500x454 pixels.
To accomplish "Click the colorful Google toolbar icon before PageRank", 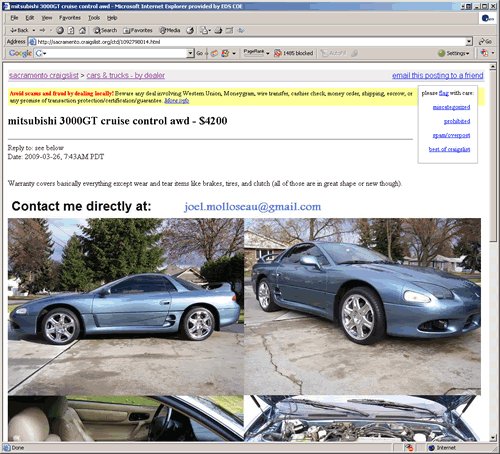I will coord(225,53).
